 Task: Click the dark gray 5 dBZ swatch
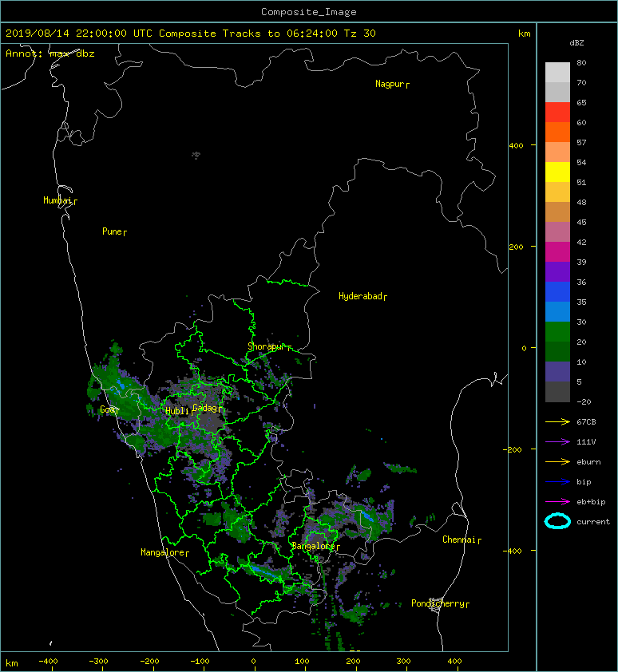557,391
